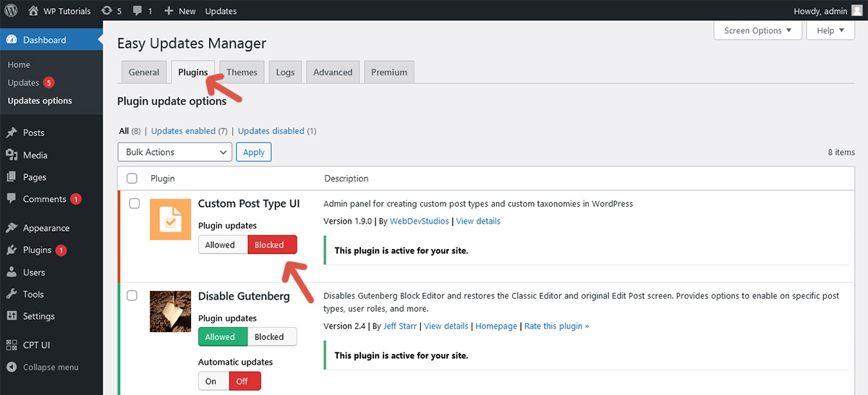
Task: Open Jeff Starr author link
Action: point(399,326)
